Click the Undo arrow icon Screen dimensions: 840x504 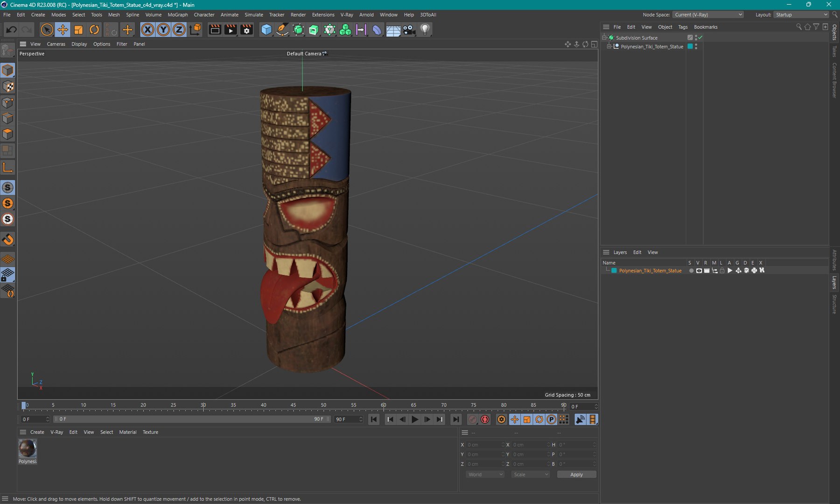[12, 30]
